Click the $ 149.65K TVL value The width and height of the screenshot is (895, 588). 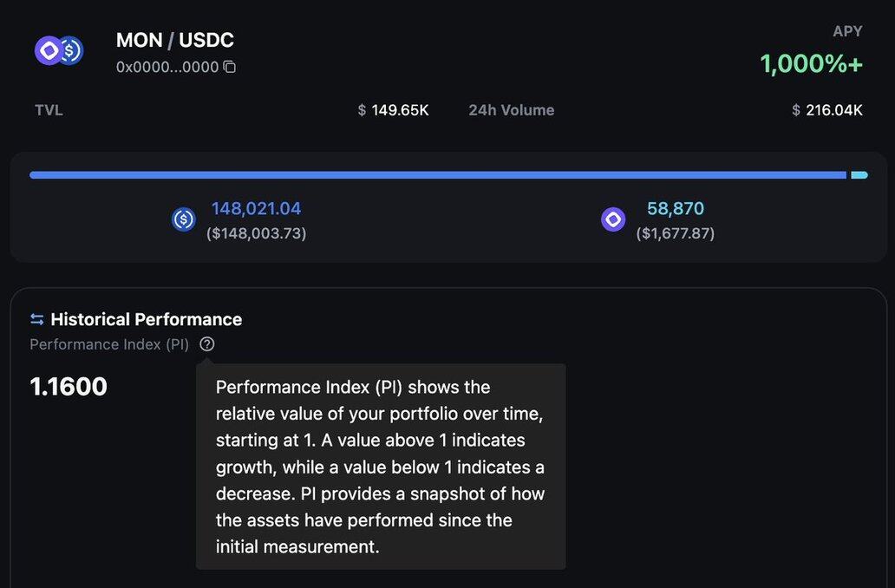pyautogui.click(x=394, y=110)
